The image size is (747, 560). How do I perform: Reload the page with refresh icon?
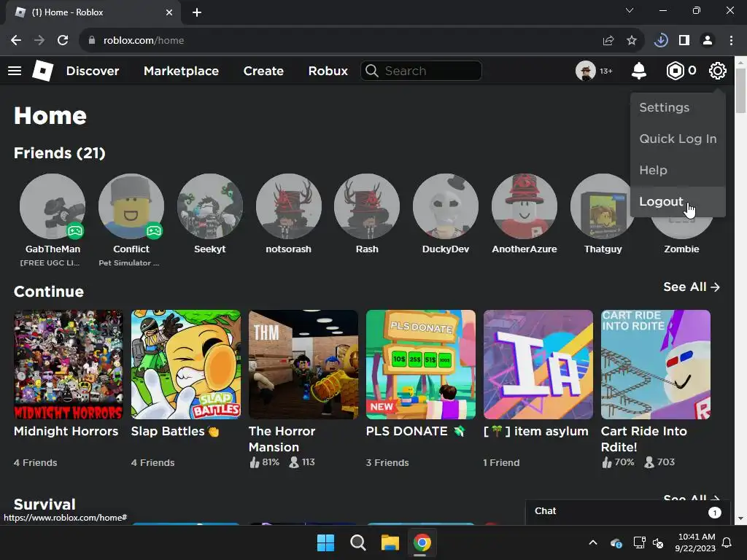click(x=63, y=41)
